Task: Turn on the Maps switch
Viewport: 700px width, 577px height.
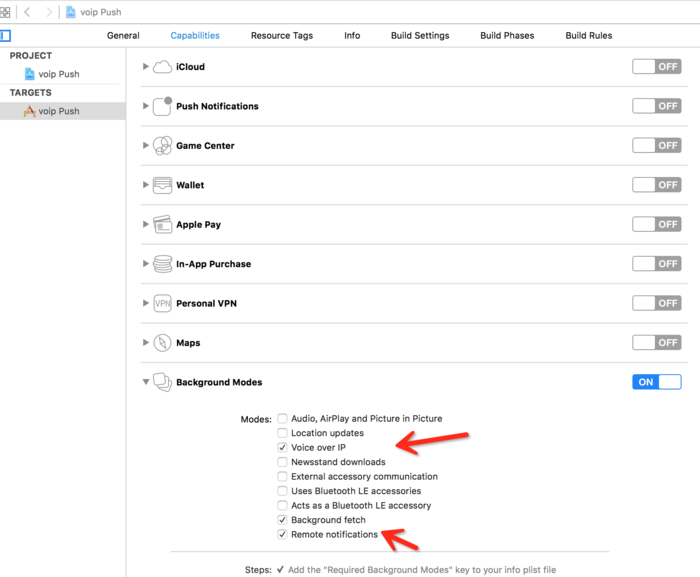Action: click(657, 343)
